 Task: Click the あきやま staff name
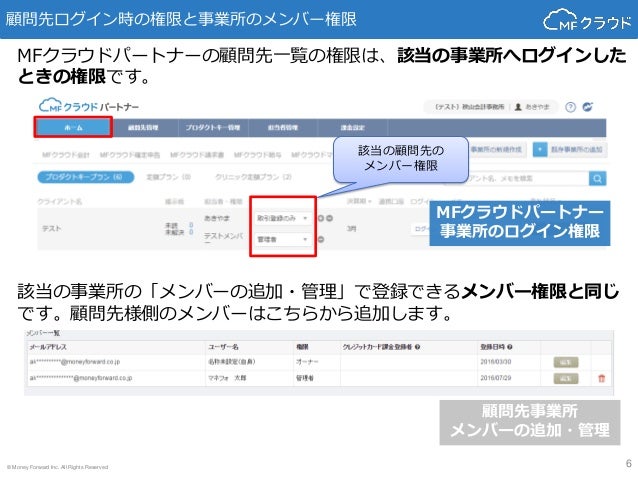pyautogui.click(x=216, y=218)
